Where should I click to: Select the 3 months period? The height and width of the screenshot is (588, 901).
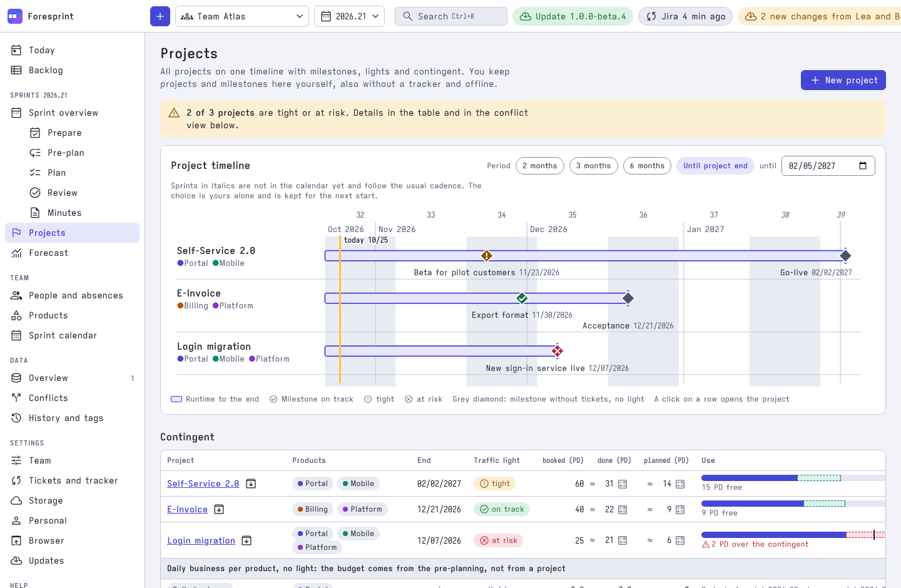point(594,166)
